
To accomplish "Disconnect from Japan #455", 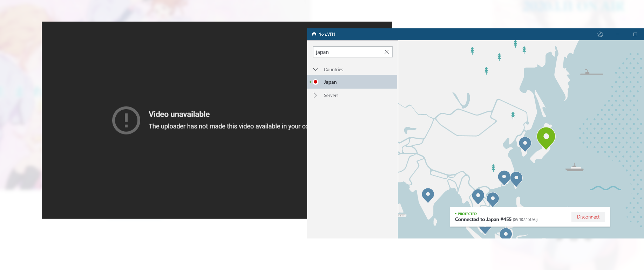I will pos(588,217).
